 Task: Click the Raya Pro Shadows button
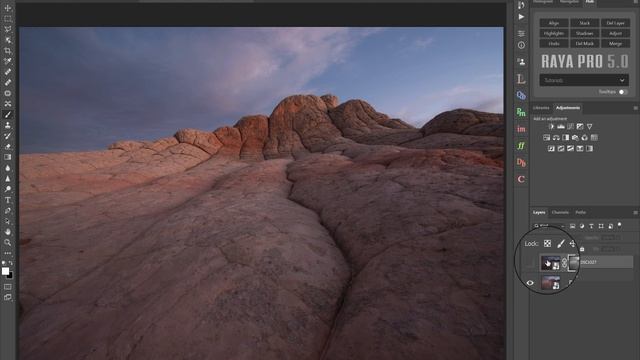pos(584,33)
